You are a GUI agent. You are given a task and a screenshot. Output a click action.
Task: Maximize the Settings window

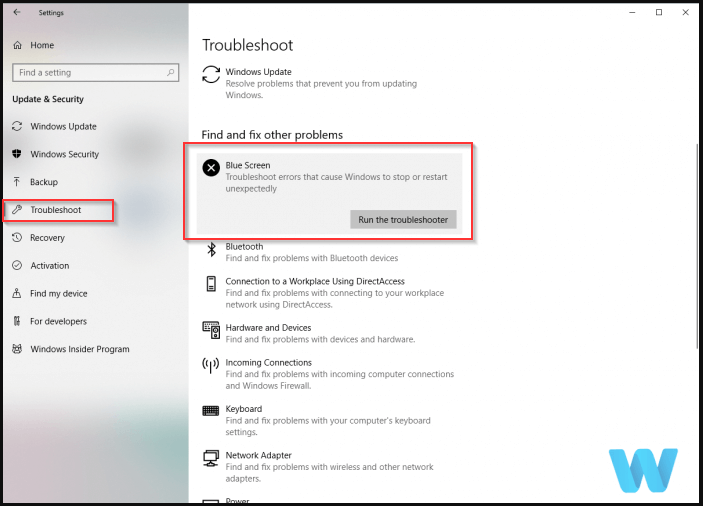[x=659, y=13]
